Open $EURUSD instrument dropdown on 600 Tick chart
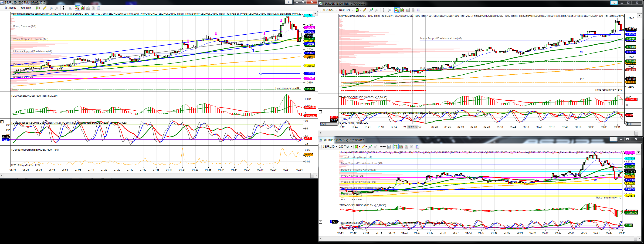This screenshot has width=644, height=244. pyautogui.click(x=12, y=8)
